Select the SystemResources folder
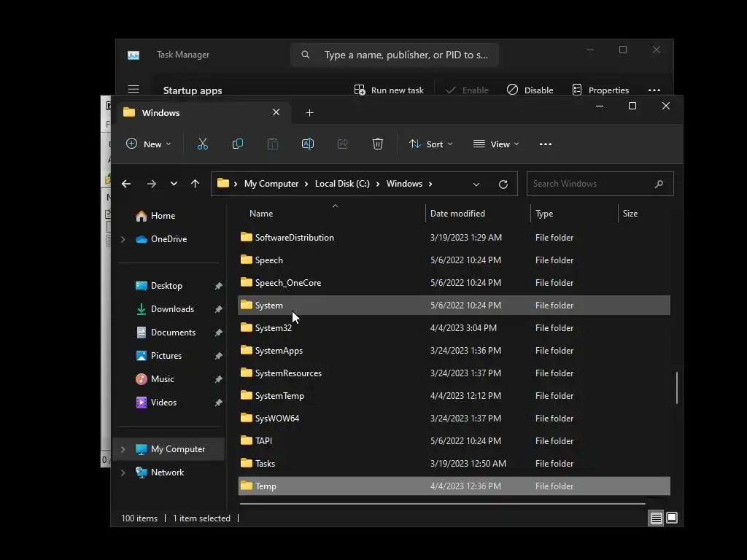Screen dimensions: 747x560 tap(454, 373)
